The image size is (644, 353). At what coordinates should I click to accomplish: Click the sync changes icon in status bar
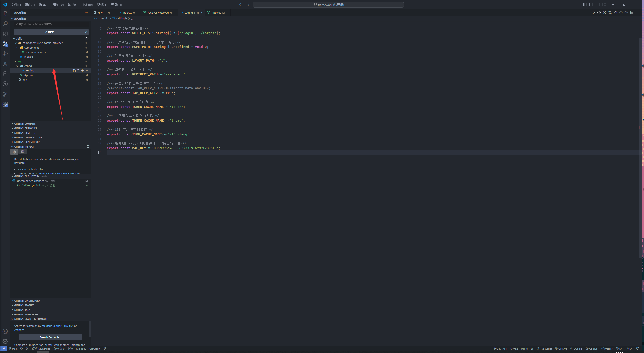pyautogui.click(x=21, y=349)
